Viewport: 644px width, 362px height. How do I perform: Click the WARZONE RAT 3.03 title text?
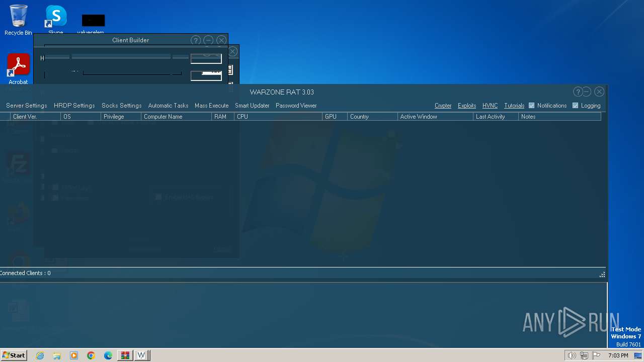(282, 92)
